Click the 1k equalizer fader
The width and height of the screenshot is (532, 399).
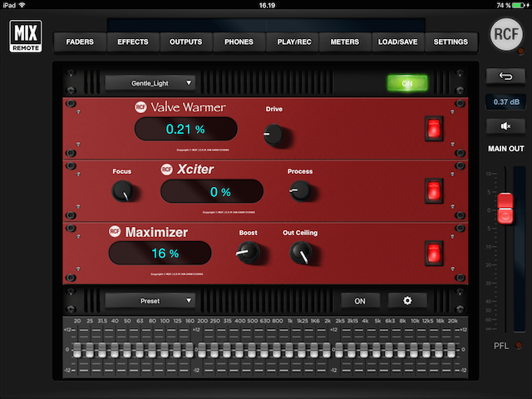click(289, 350)
